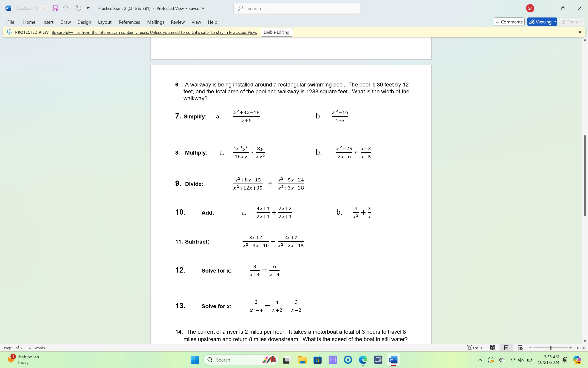
Task: Click into the title bar Search box
Action: [297, 8]
